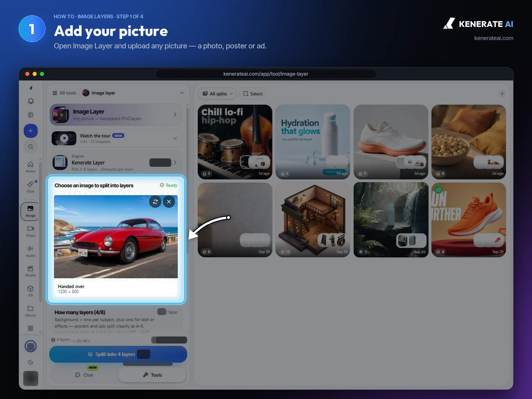The height and width of the screenshot is (399, 532).
Task: Open the Hydration that glows split
Action: 313,142
